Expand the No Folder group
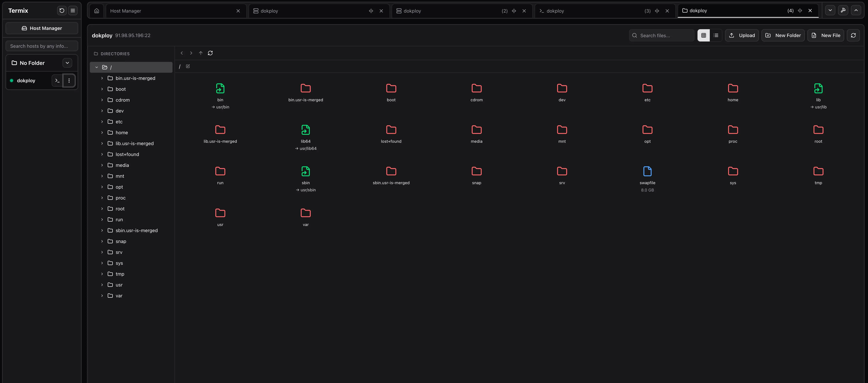This screenshot has height=383, width=868. pos(67,63)
